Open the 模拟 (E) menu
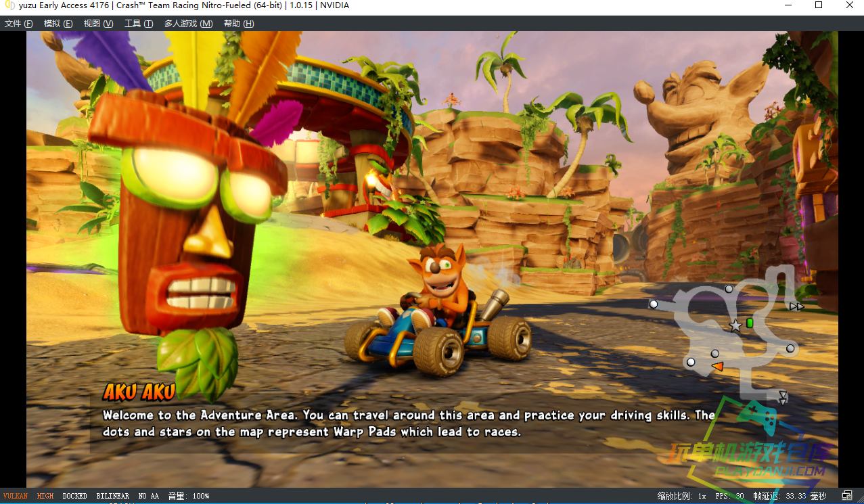 point(58,24)
